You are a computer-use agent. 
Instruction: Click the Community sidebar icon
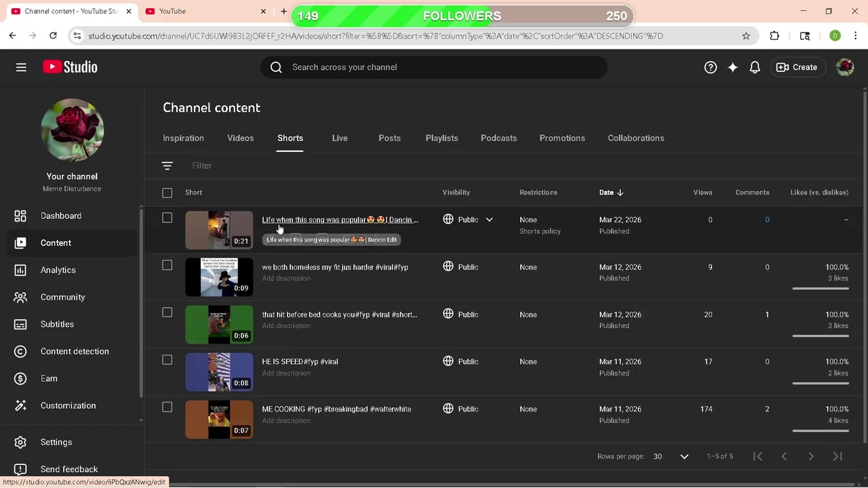(20, 297)
